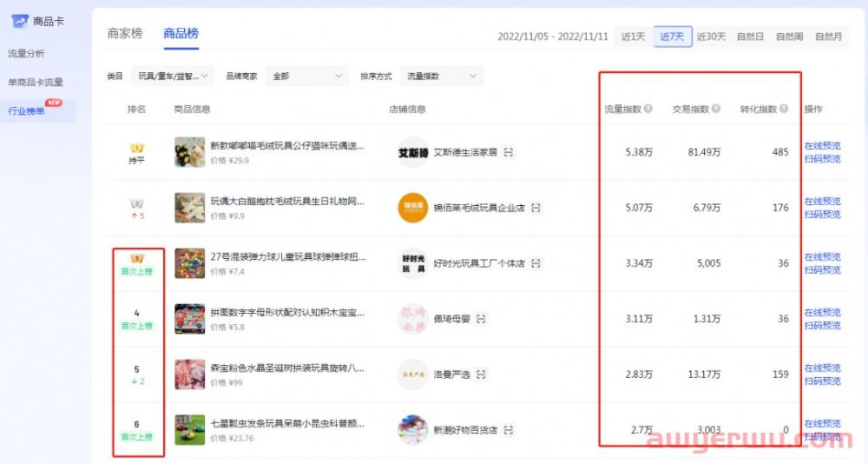868x464 pixels.
Task: Click 在线预览 for the 艾斯德生活家居 row
Action: coord(823,146)
